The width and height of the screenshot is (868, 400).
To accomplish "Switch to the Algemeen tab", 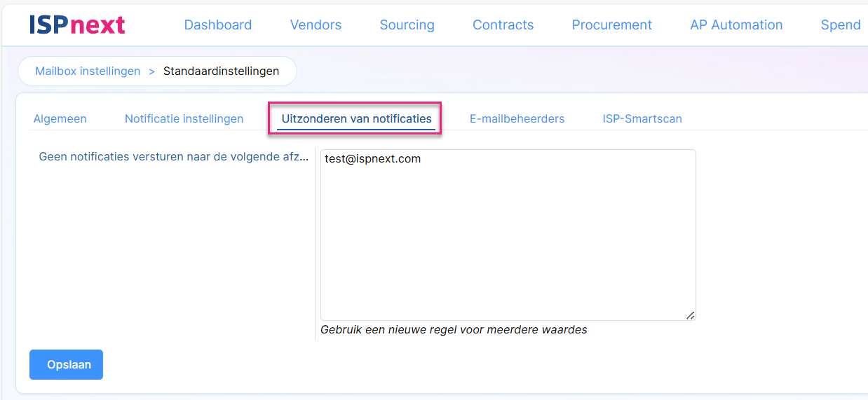I will click(60, 118).
